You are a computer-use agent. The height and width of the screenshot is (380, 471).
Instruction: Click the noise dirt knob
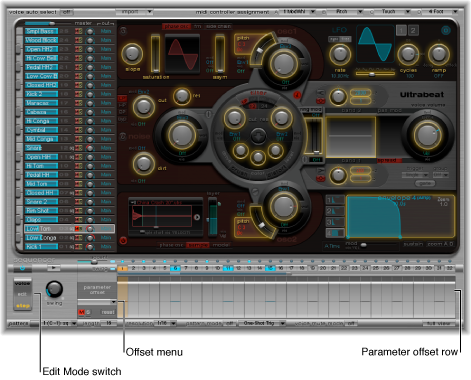(143, 164)
